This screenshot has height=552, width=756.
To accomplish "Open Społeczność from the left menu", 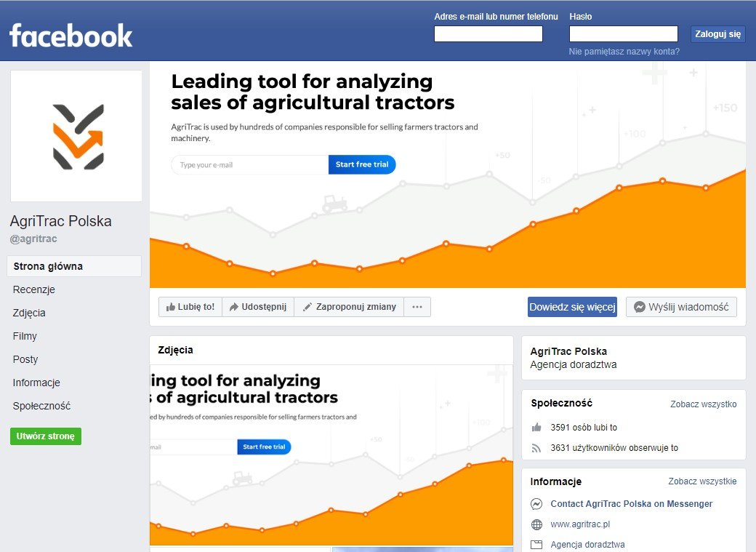I will click(x=41, y=406).
